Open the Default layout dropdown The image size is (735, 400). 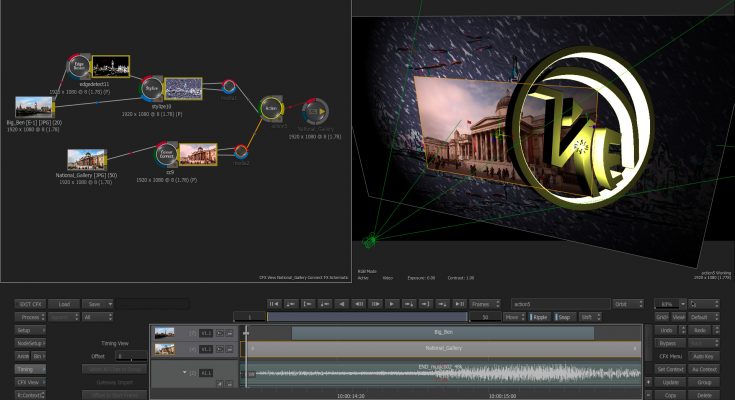pyautogui.click(x=703, y=317)
